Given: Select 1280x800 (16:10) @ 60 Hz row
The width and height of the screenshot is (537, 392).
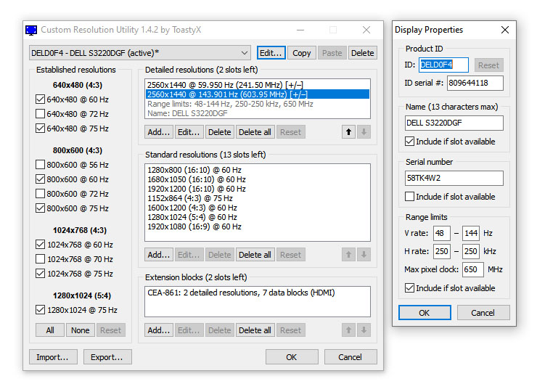Looking at the screenshot, I should pos(258,170).
